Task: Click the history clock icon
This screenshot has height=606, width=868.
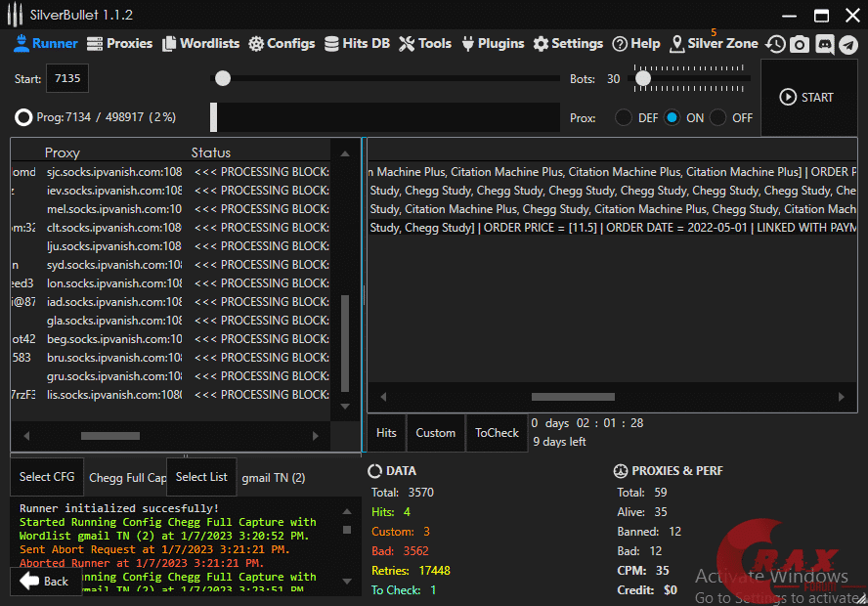Action: tap(775, 44)
